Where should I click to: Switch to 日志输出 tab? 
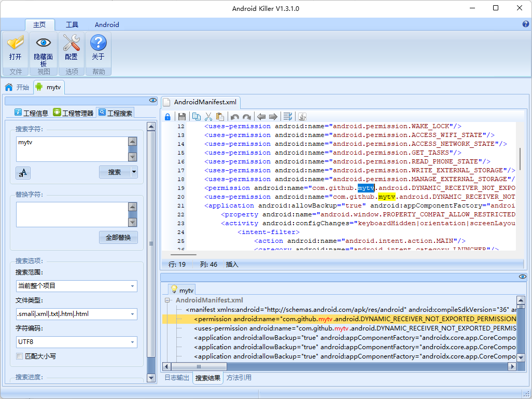pos(177,378)
